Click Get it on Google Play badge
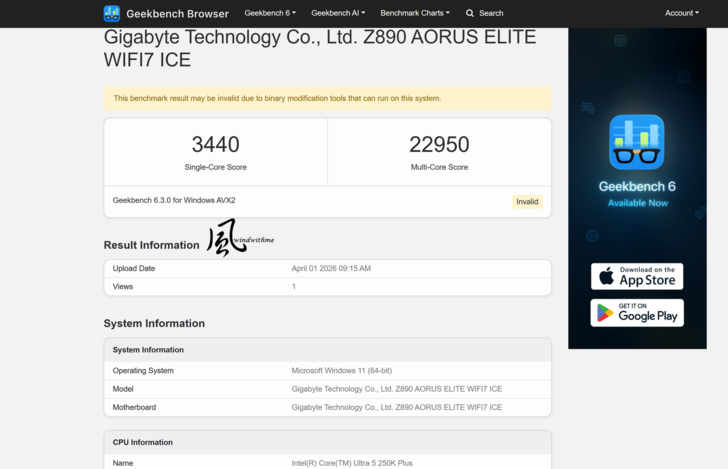This screenshot has height=469, width=728. click(637, 313)
